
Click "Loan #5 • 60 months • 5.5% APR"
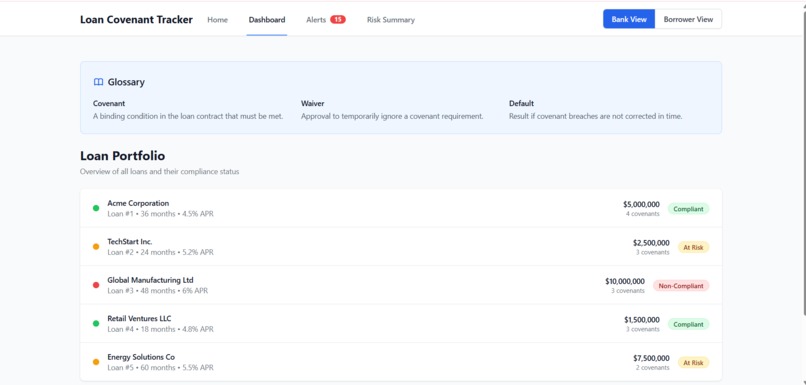[160, 368]
